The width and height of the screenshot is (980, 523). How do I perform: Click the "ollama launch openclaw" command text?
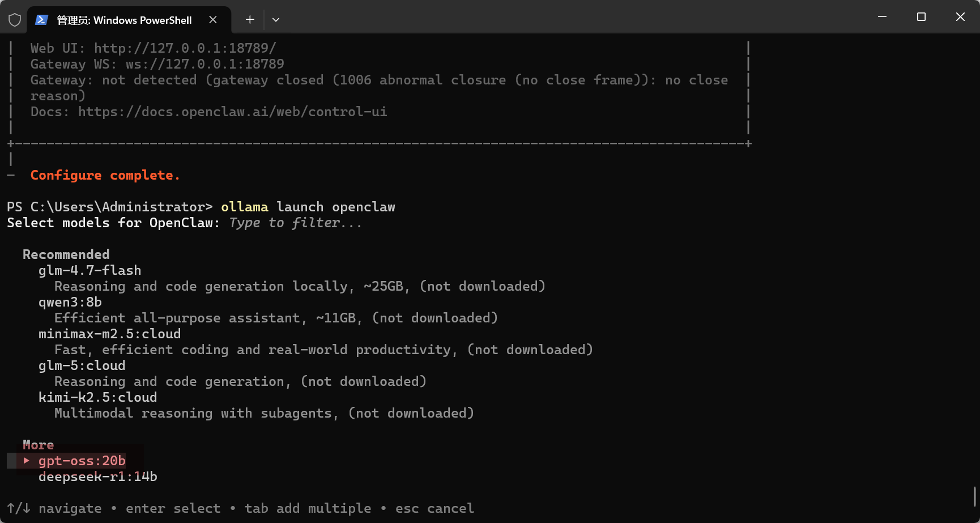click(308, 207)
